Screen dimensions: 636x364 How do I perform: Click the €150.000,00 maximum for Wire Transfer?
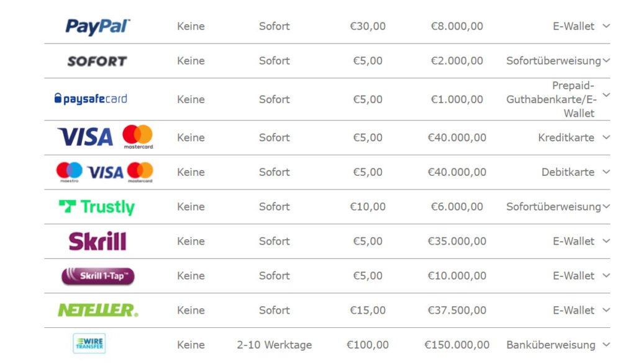tap(457, 345)
